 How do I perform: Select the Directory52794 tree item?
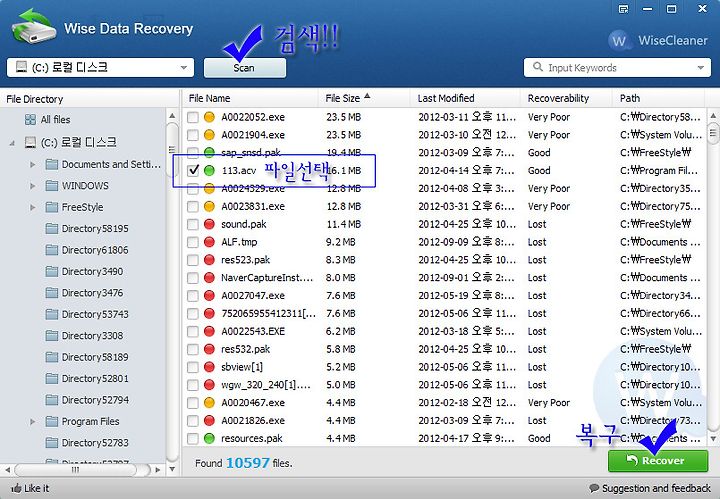pos(95,400)
